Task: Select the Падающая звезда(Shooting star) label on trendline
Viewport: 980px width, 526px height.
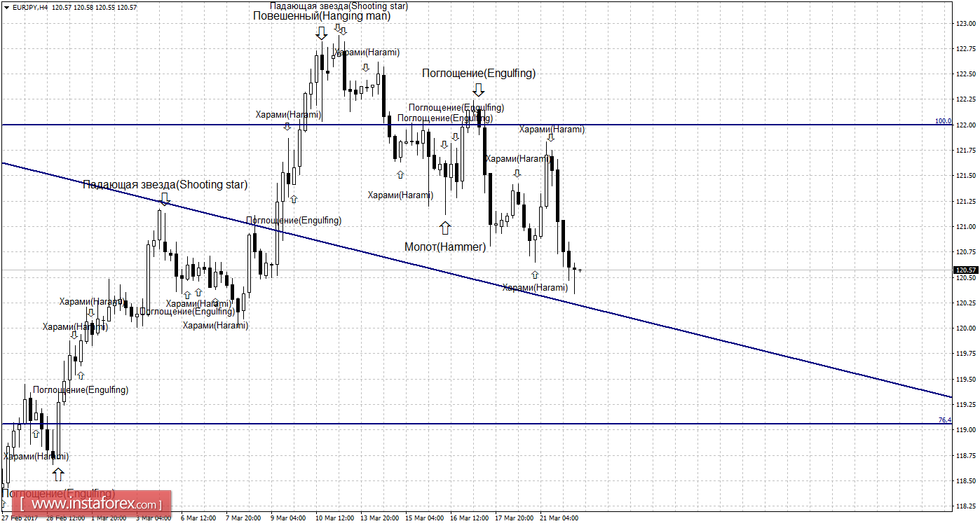Action: tap(165, 185)
